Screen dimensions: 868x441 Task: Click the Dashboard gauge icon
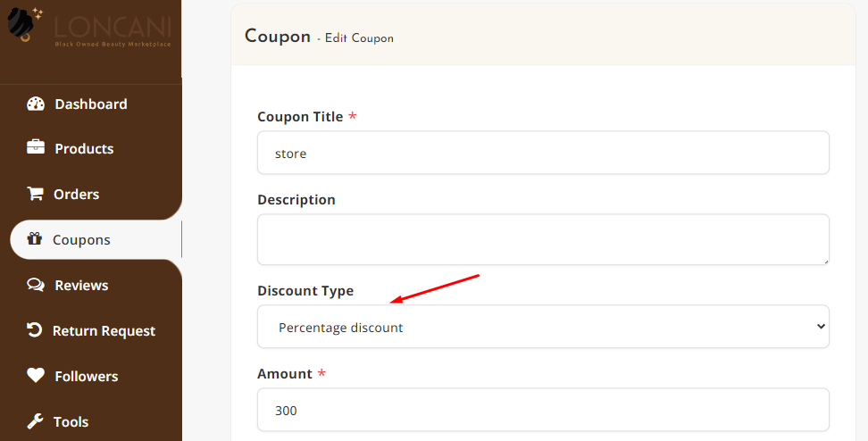[36, 104]
